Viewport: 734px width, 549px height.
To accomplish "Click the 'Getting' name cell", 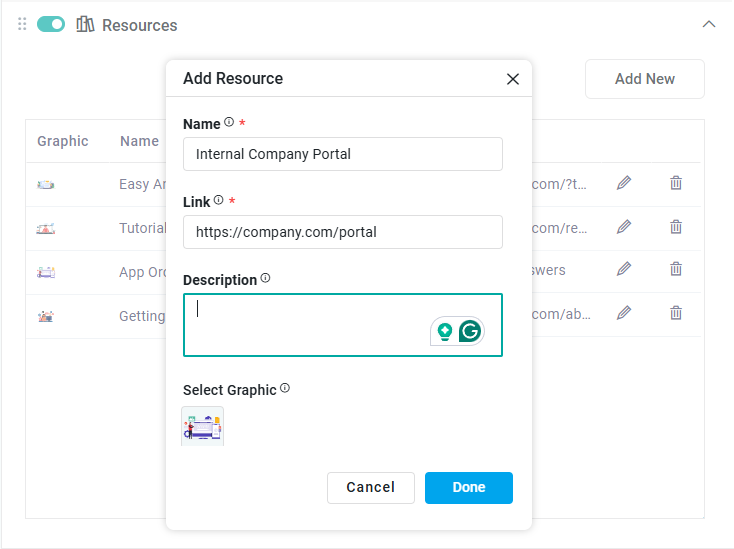I will (142, 316).
